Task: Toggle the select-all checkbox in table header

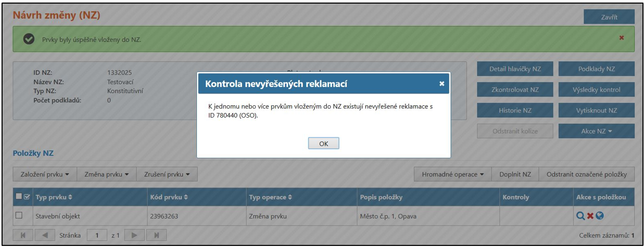Action: click(x=19, y=197)
